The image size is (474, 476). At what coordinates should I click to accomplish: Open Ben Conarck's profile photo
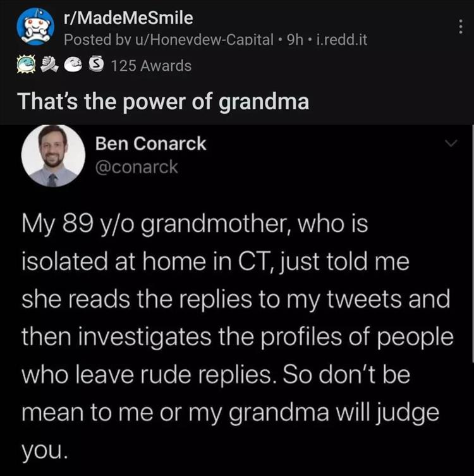click(54, 156)
